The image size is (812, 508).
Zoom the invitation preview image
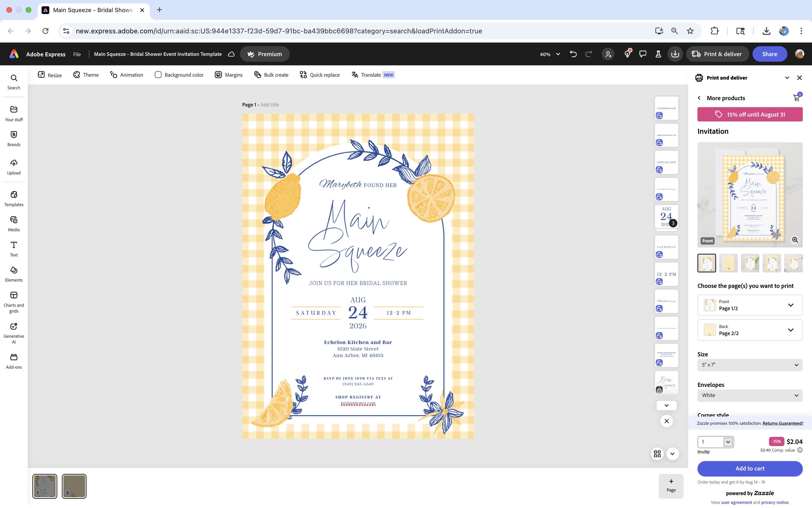(795, 240)
